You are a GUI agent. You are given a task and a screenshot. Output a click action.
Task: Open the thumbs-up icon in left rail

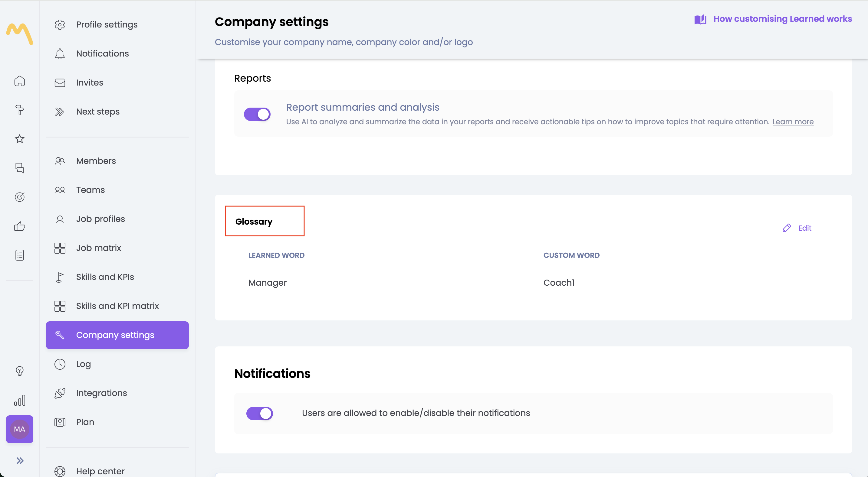20,226
